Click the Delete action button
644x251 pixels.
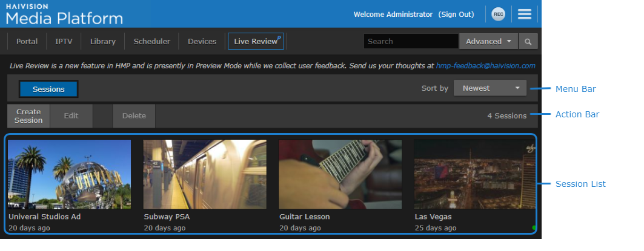134,116
